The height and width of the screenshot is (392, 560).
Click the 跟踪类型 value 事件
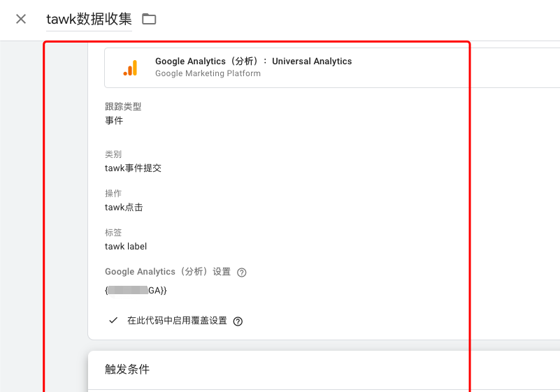tap(114, 121)
